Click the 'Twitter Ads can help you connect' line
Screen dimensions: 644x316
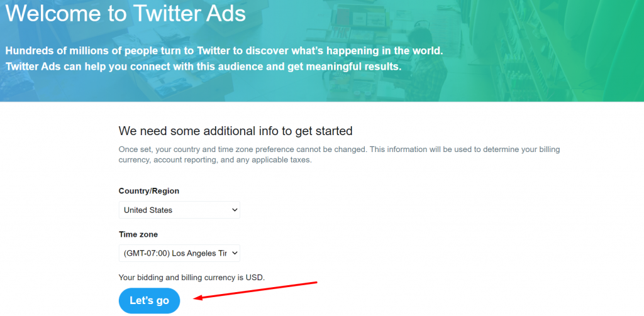pyautogui.click(x=203, y=67)
